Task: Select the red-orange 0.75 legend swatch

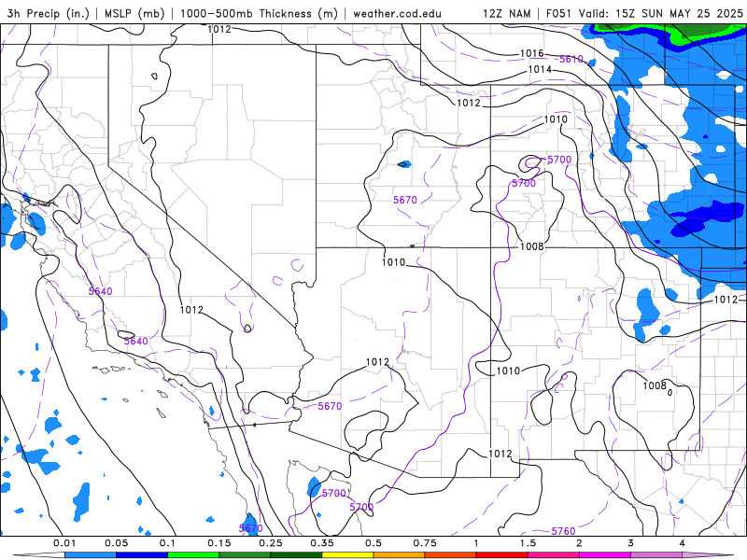Action: [x=451, y=555]
